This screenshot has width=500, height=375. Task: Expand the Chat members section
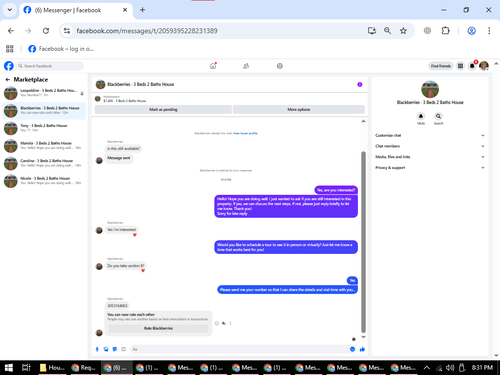[x=430, y=146]
